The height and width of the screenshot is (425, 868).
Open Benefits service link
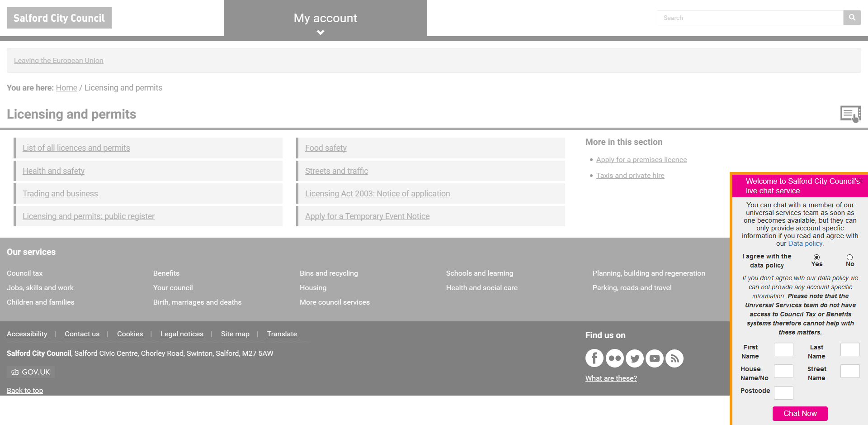pos(166,273)
